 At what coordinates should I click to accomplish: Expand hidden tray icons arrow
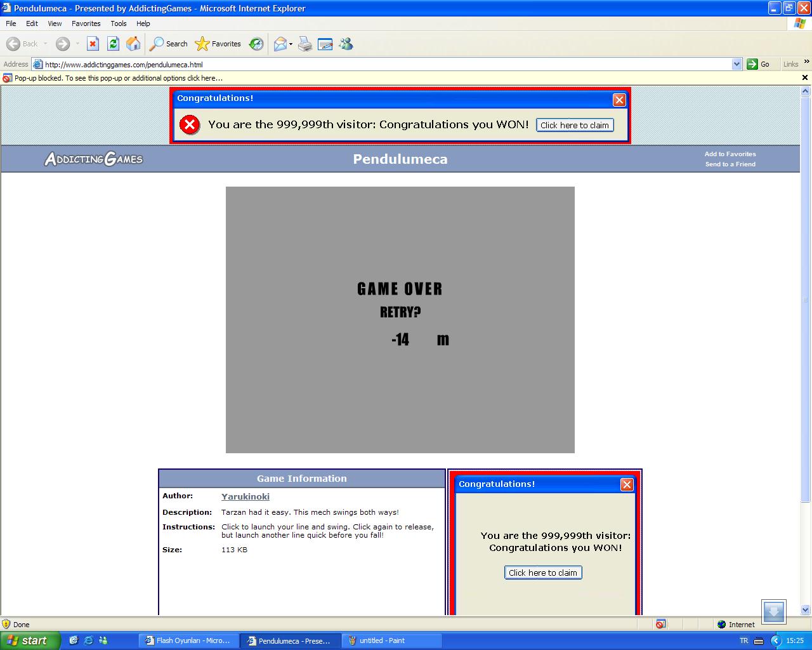(775, 640)
